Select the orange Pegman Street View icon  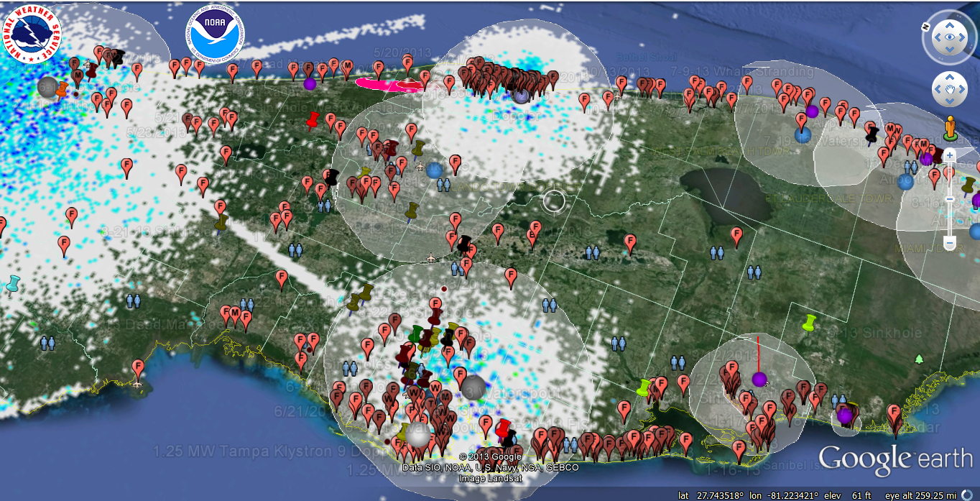point(950,128)
